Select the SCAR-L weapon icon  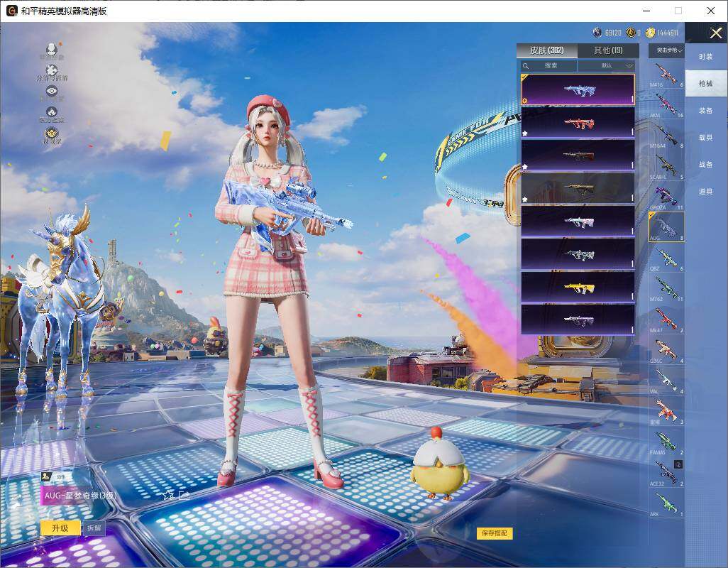666,166
